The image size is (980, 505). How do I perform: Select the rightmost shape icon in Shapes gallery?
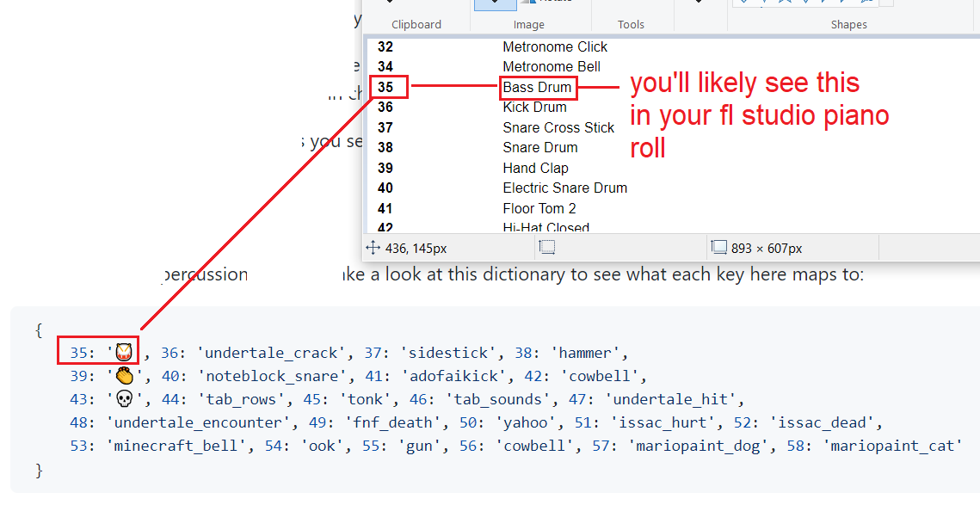pos(865,3)
